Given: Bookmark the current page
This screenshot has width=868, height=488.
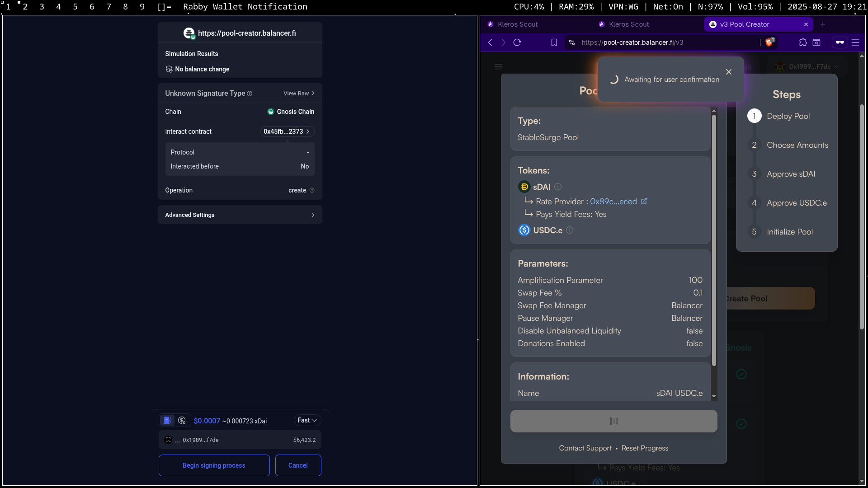Looking at the screenshot, I should click(x=554, y=42).
